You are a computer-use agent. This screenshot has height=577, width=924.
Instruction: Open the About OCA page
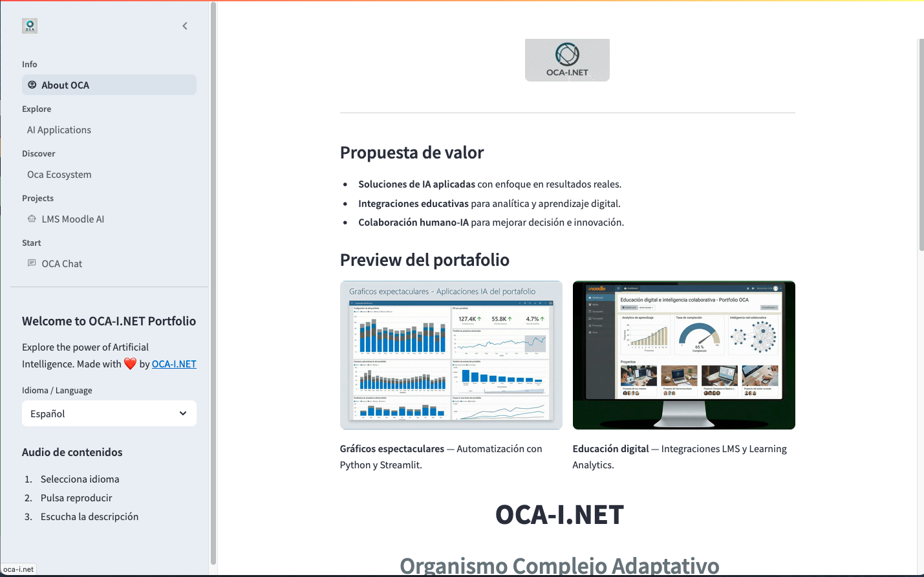65,85
